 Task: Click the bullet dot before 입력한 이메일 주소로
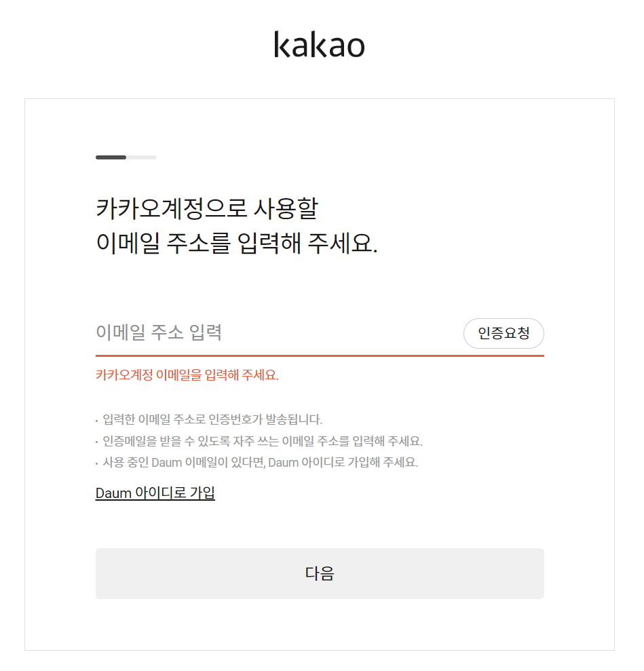point(97,421)
